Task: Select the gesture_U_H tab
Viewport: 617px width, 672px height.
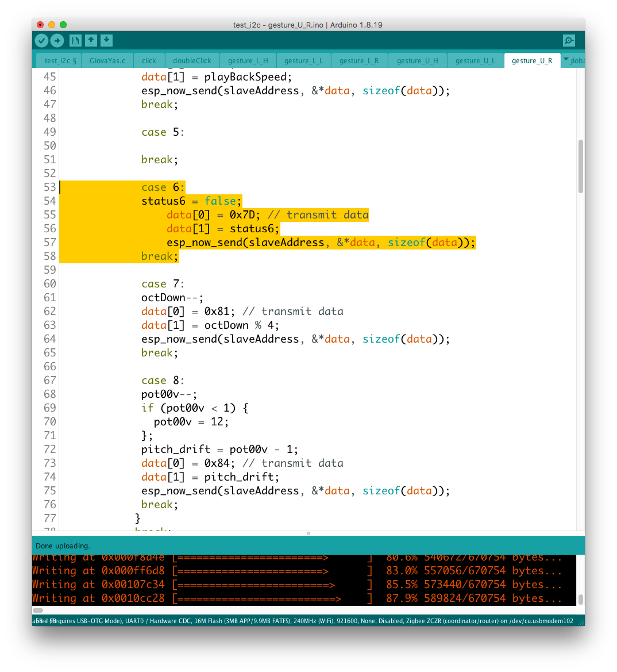Action: click(x=417, y=60)
